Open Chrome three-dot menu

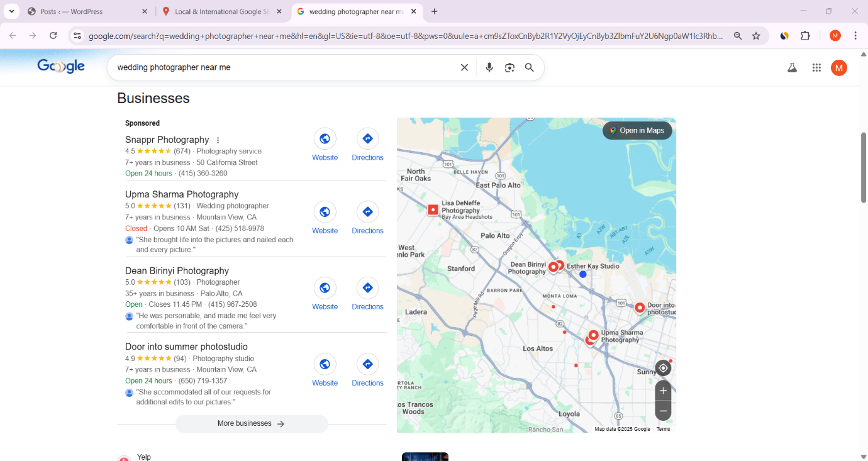(855, 36)
